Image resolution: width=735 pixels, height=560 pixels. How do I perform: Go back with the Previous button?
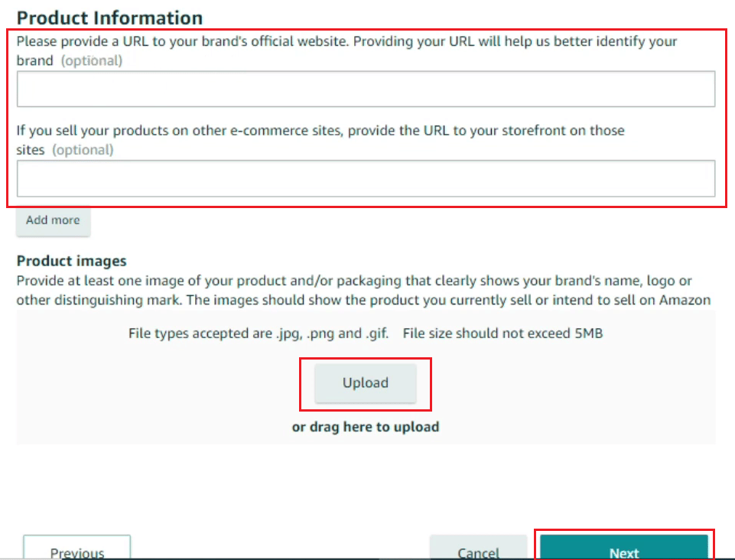[x=77, y=549]
